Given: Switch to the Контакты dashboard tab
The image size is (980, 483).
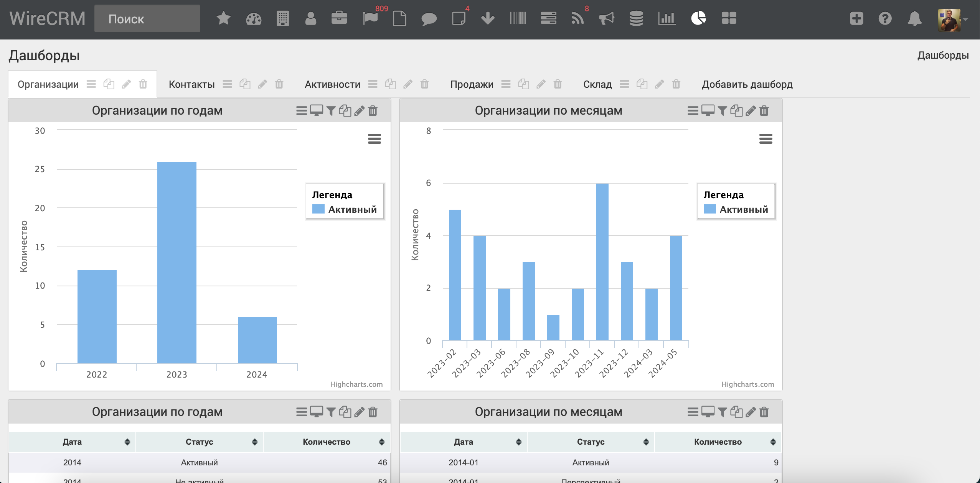Looking at the screenshot, I should point(191,84).
